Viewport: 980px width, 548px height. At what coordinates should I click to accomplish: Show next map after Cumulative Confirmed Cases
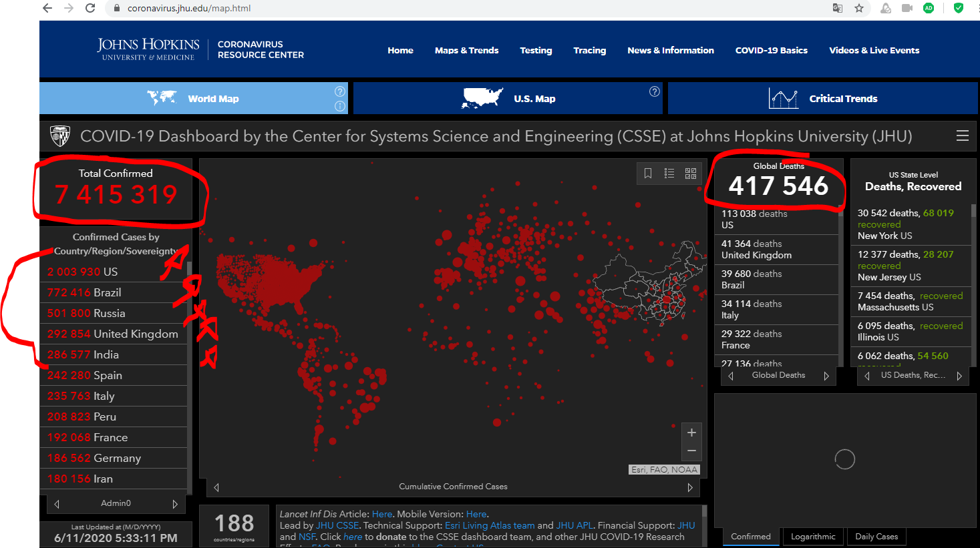click(690, 487)
